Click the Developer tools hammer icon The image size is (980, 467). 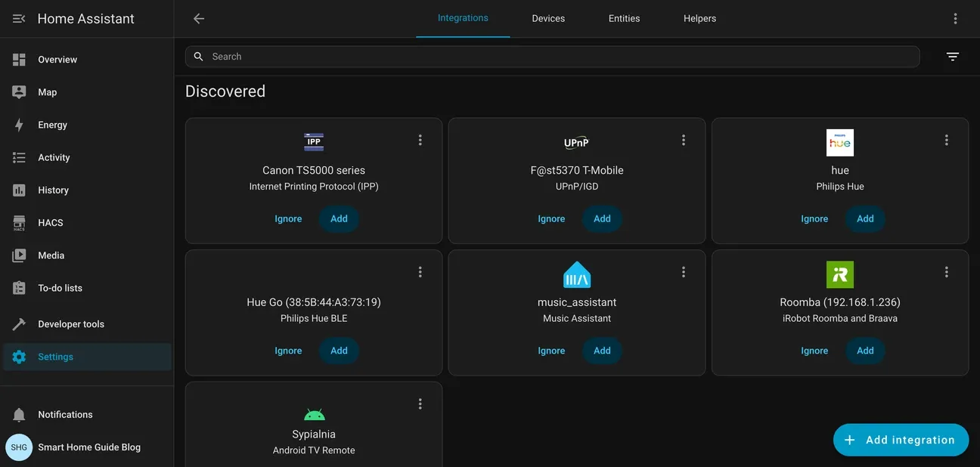[19, 324]
